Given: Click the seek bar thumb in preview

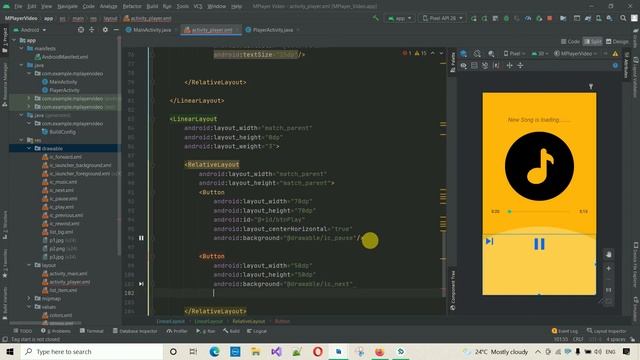Looking at the screenshot, I should pos(509,211).
